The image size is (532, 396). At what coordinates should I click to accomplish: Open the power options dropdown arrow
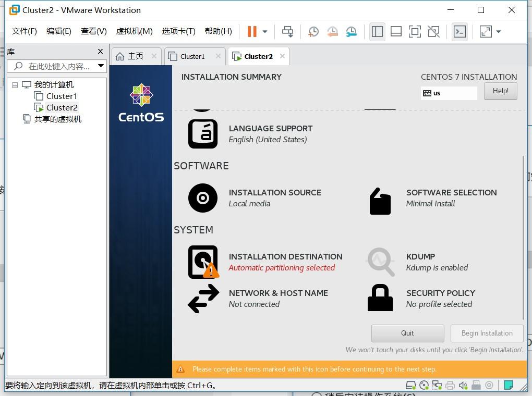click(x=265, y=32)
